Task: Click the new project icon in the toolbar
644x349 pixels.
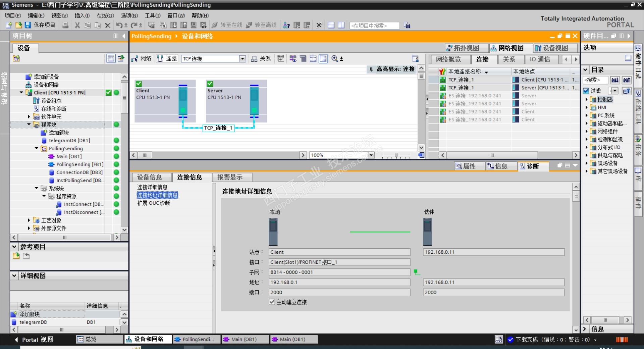Action: [9, 25]
